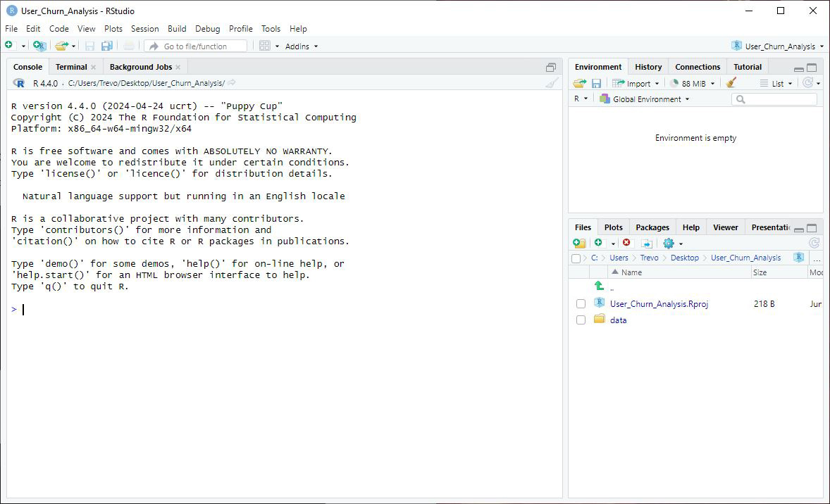
Task: Open the Tools menu
Action: [271, 29]
